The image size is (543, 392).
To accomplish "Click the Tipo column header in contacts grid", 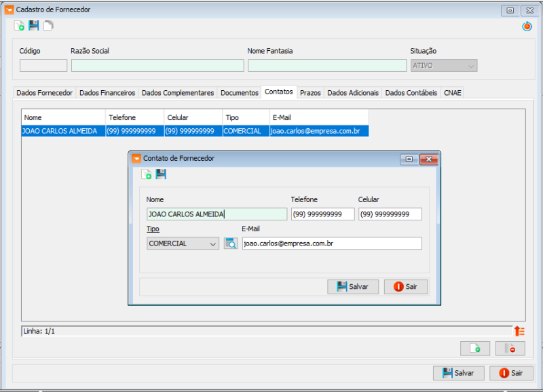I will [x=246, y=117].
